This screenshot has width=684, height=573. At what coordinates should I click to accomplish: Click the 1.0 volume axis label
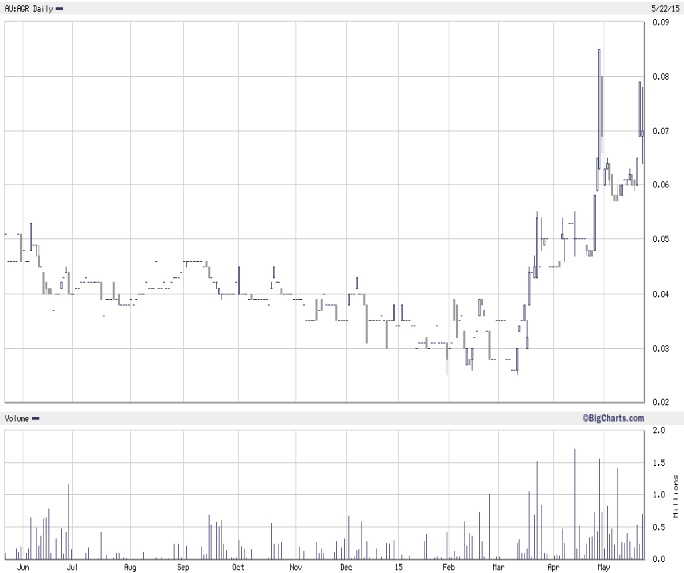657,494
